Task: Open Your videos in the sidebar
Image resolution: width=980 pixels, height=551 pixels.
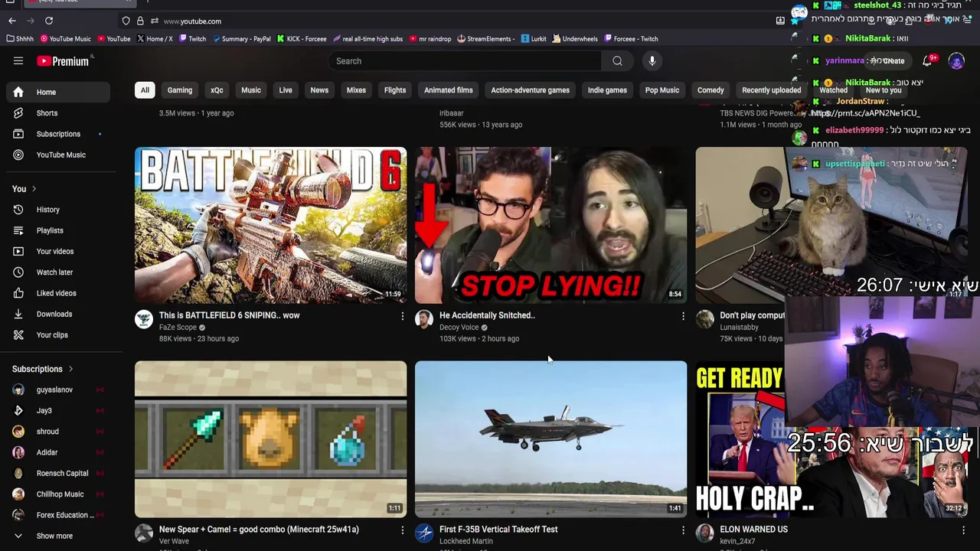Action: pyautogui.click(x=58, y=251)
